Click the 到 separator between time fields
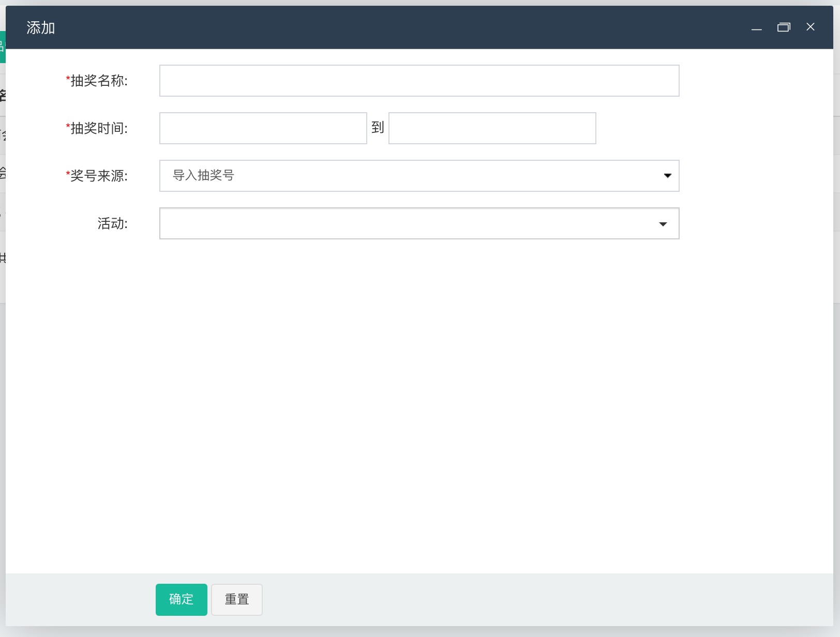The image size is (840, 637). click(378, 127)
